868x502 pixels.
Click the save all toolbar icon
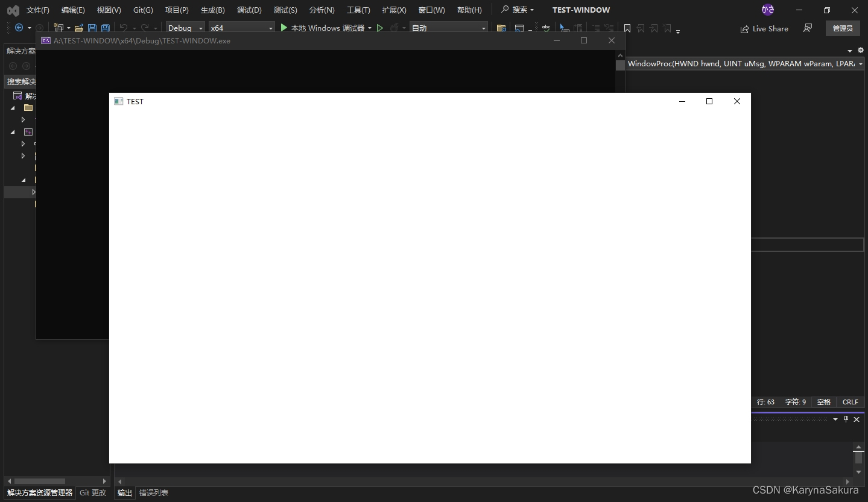point(106,28)
